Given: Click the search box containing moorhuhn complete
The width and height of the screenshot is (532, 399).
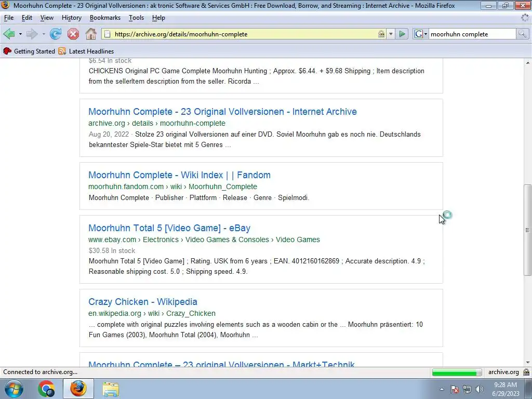Looking at the screenshot, I should point(472,34).
